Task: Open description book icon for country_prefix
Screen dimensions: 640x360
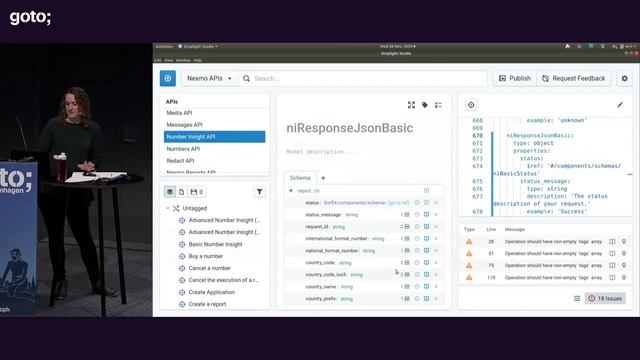Action: [427, 299]
